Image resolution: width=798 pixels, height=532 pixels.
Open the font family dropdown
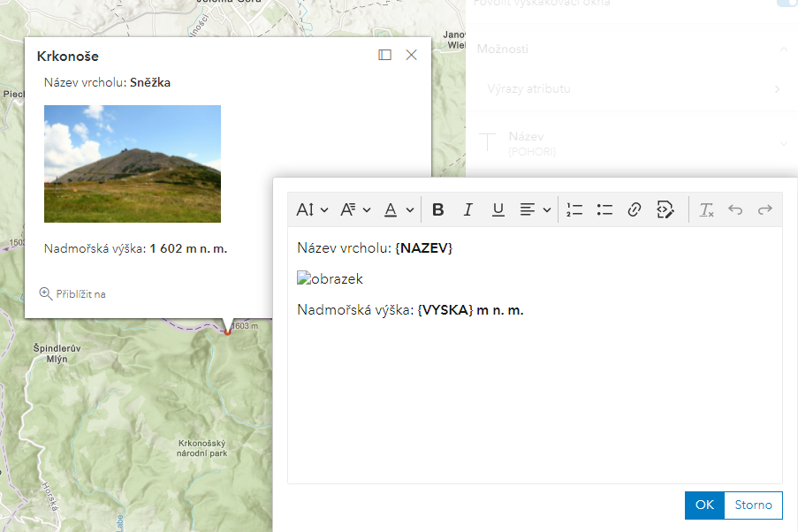click(355, 209)
